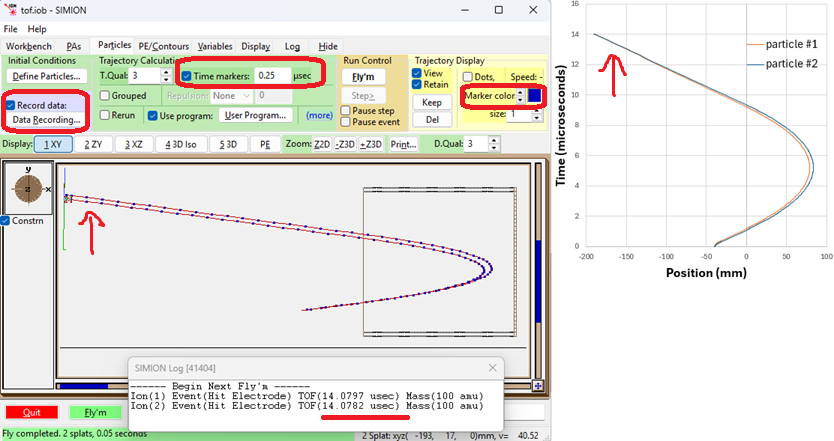
Task: Click the User Program button
Action: coord(255,115)
